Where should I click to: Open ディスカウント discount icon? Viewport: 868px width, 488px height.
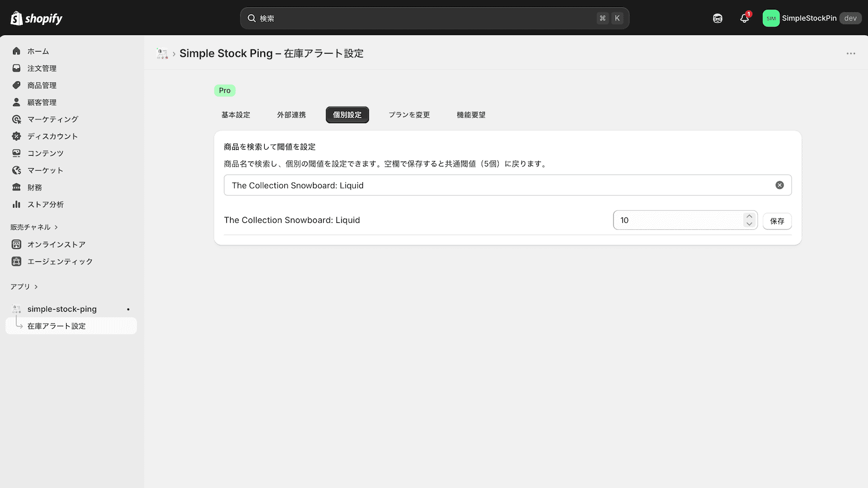[x=16, y=136]
